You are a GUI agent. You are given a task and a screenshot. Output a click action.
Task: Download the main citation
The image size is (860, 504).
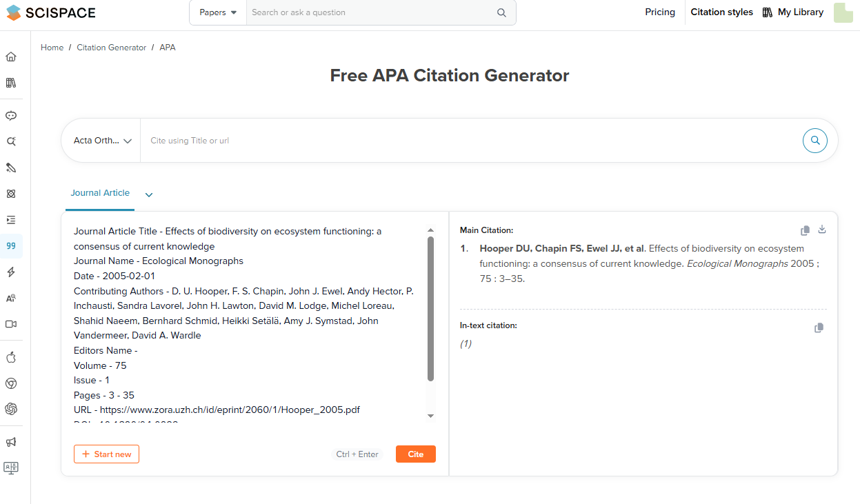pos(821,230)
